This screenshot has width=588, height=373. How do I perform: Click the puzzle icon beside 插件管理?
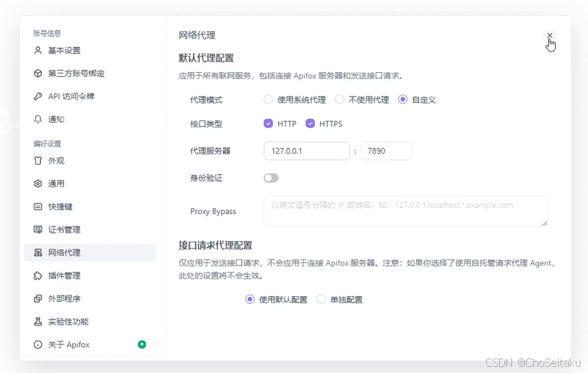[x=38, y=276]
